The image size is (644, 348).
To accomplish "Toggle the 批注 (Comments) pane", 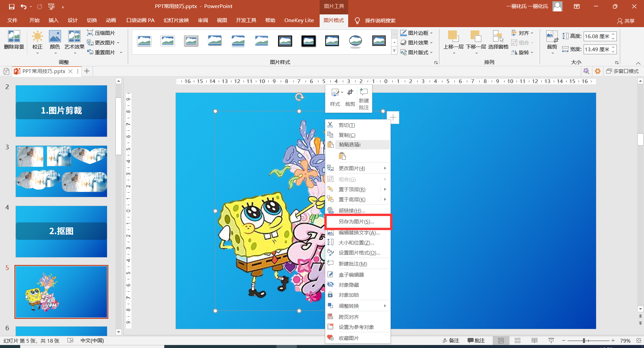I will click(x=476, y=340).
